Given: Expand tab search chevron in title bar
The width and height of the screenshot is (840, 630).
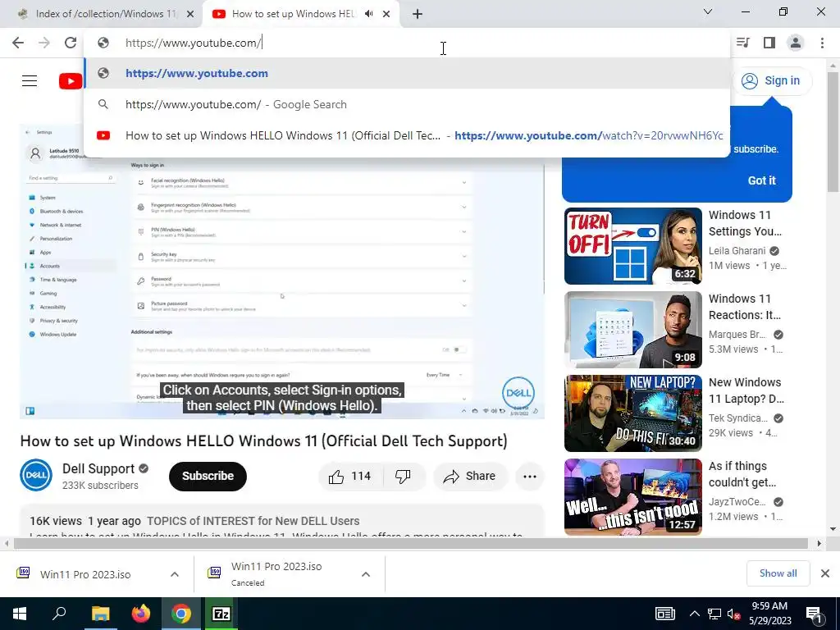Looking at the screenshot, I should [x=708, y=11].
